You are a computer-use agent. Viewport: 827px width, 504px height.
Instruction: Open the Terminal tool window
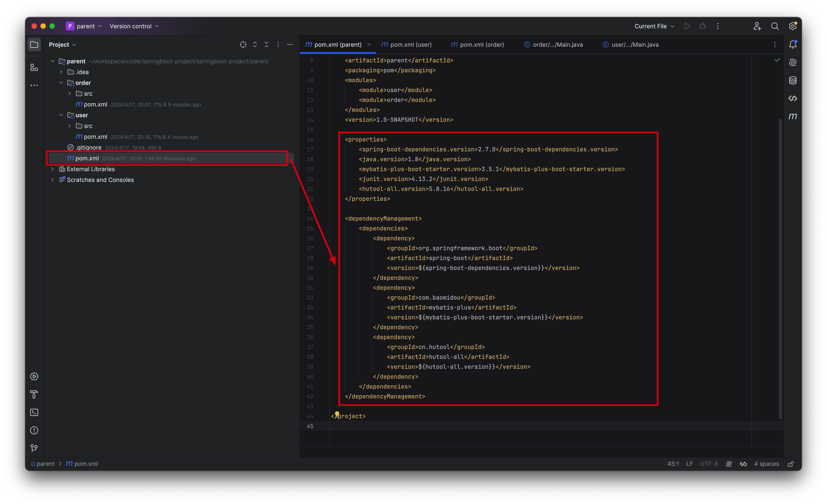34,412
